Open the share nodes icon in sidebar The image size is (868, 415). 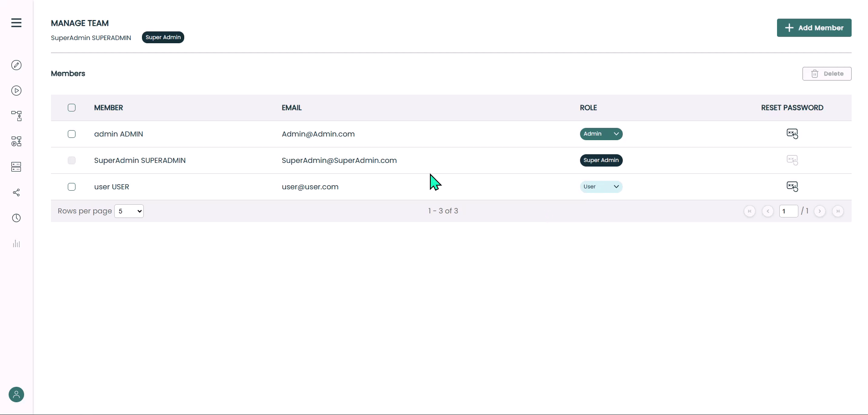click(16, 192)
